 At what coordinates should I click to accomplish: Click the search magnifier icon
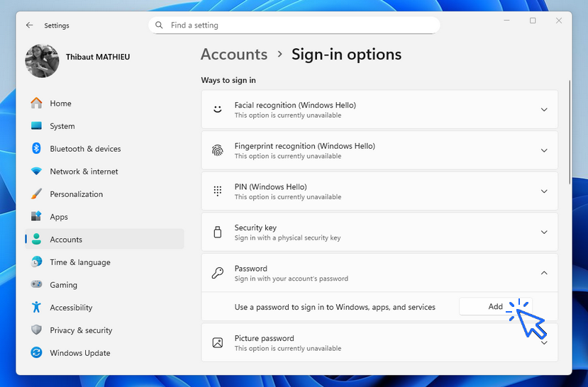[x=159, y=25]
